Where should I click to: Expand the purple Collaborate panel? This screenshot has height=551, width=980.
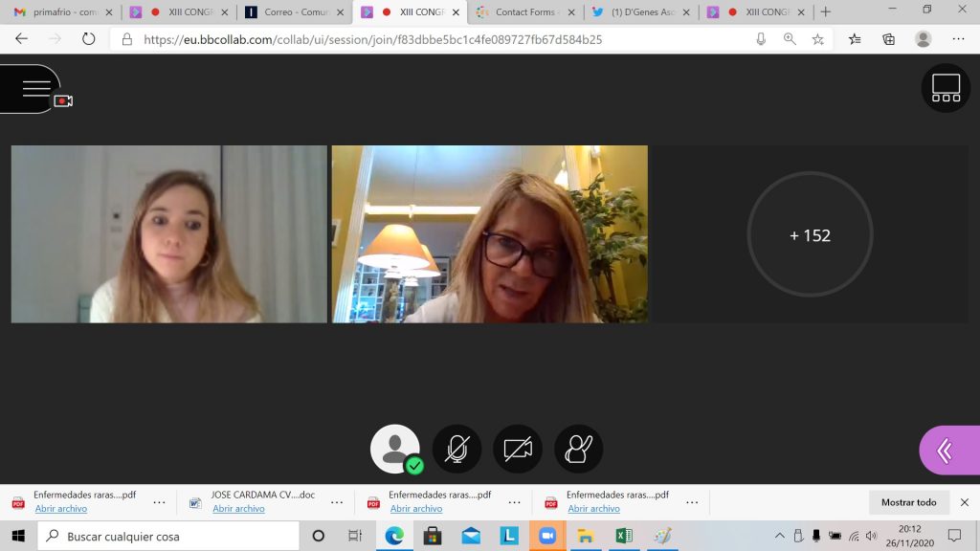tap(947, 451)
